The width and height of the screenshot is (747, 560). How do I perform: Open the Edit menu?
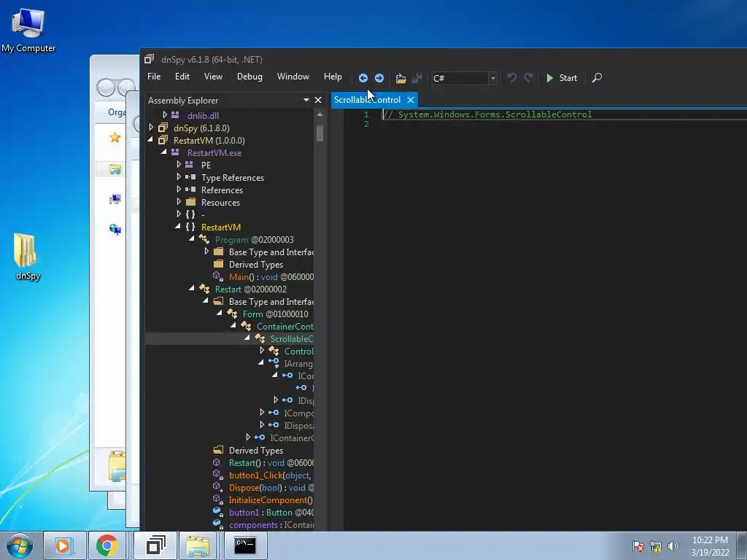click(182, 77)
